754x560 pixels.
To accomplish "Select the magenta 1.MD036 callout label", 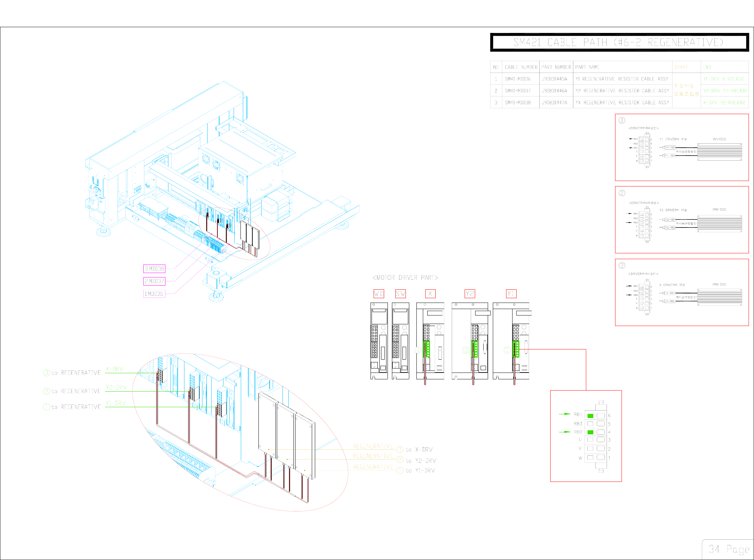I will [154, 294].
